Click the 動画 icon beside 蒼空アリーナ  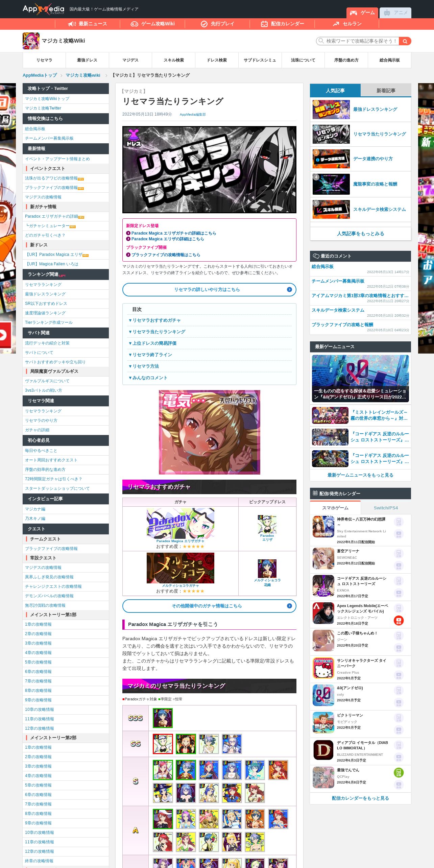pos(399,565)
